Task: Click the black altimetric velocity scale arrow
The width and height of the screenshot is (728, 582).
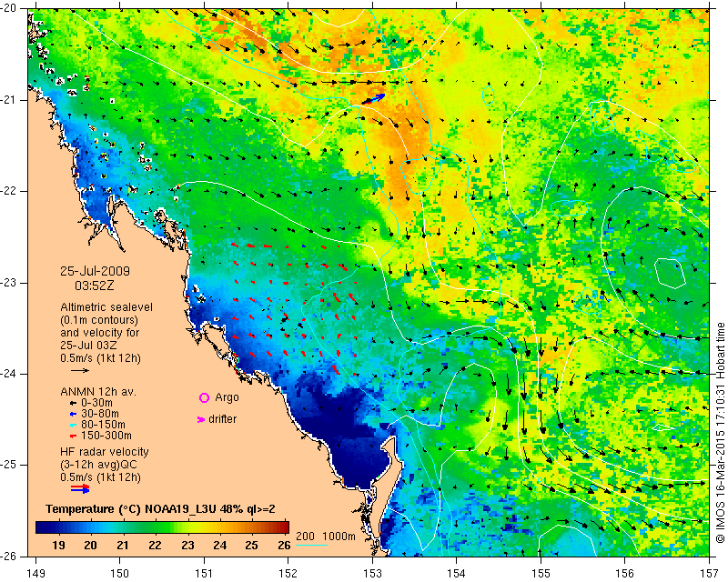Action: tap(80, 370)
